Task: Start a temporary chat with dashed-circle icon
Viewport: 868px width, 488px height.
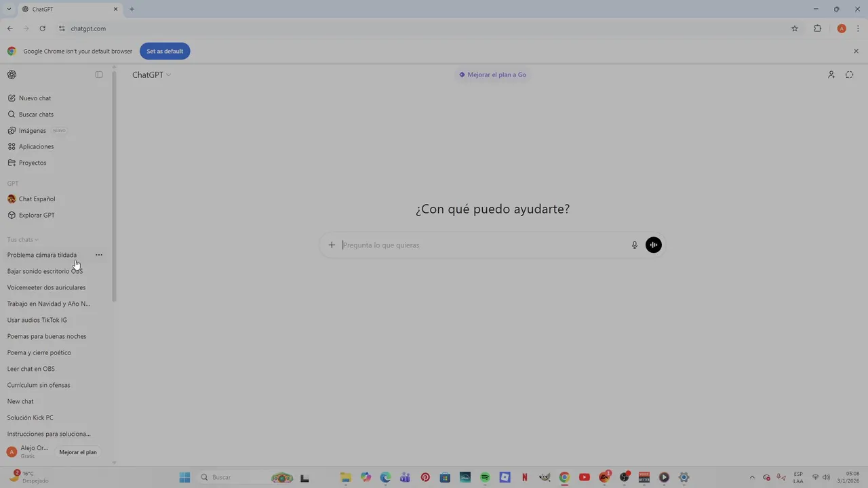Action: tap(850, 75)
